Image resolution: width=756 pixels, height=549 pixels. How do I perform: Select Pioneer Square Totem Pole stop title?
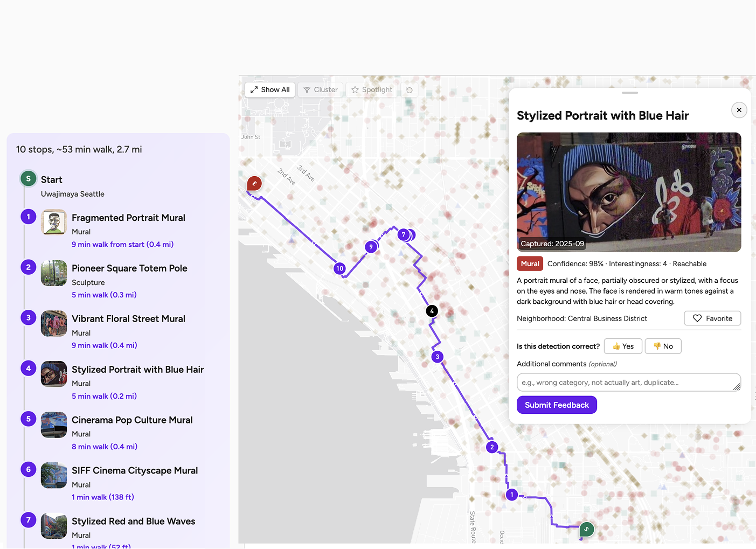pos(129,268)
